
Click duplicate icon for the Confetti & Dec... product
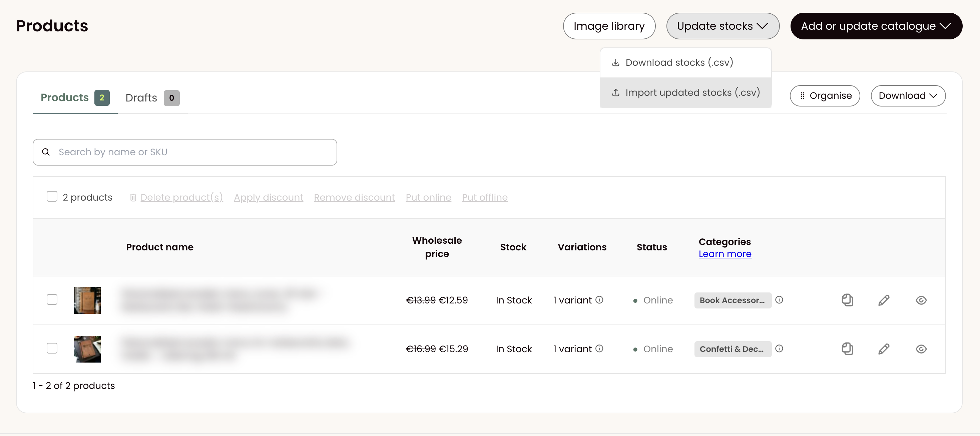847,349
